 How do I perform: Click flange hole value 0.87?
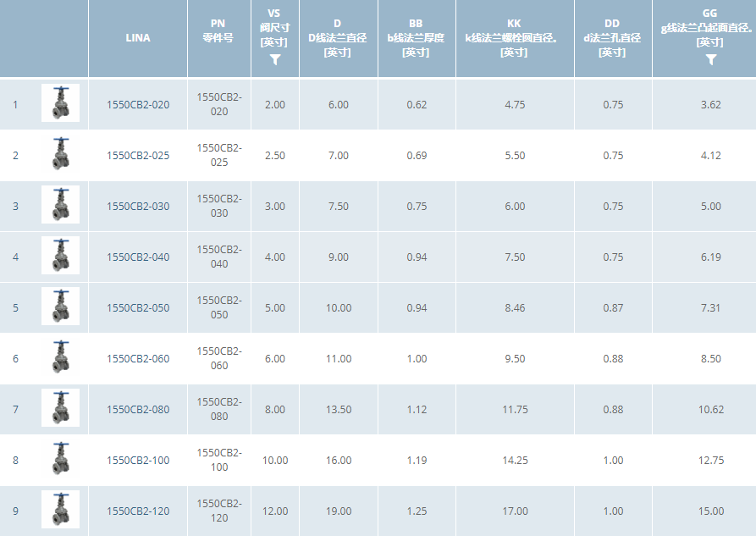point(613,308)
